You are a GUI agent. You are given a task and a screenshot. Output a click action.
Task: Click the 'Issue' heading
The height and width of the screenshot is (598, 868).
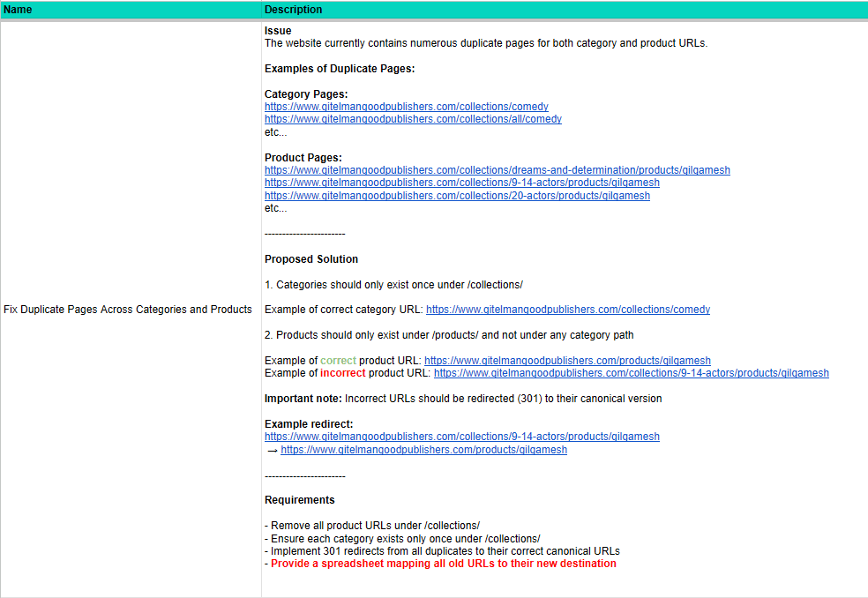click(x=278, y=31)
